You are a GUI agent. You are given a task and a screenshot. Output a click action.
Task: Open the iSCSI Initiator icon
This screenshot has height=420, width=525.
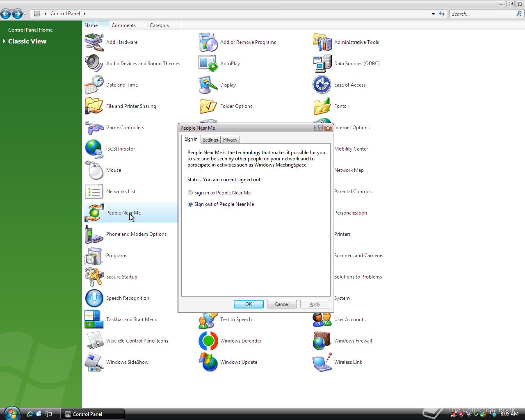[94, 149]
